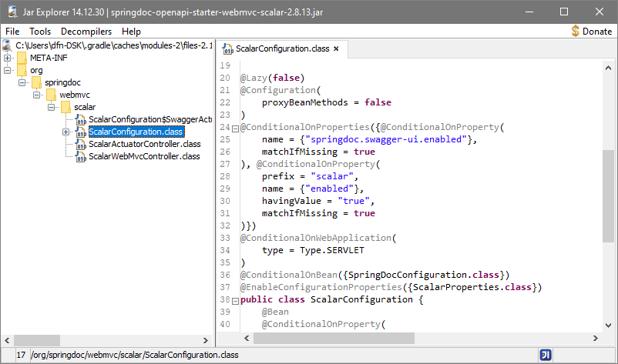The height and width of the screenshot is (364, 618).
Task: Select ScalarActuatorController.class in the tree
Action: [145, 144]
